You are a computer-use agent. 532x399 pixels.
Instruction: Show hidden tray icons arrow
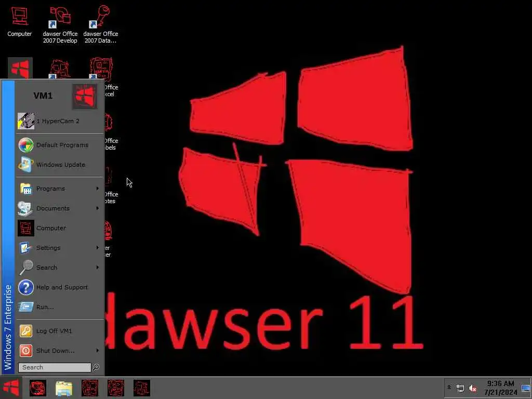point(449,387)
